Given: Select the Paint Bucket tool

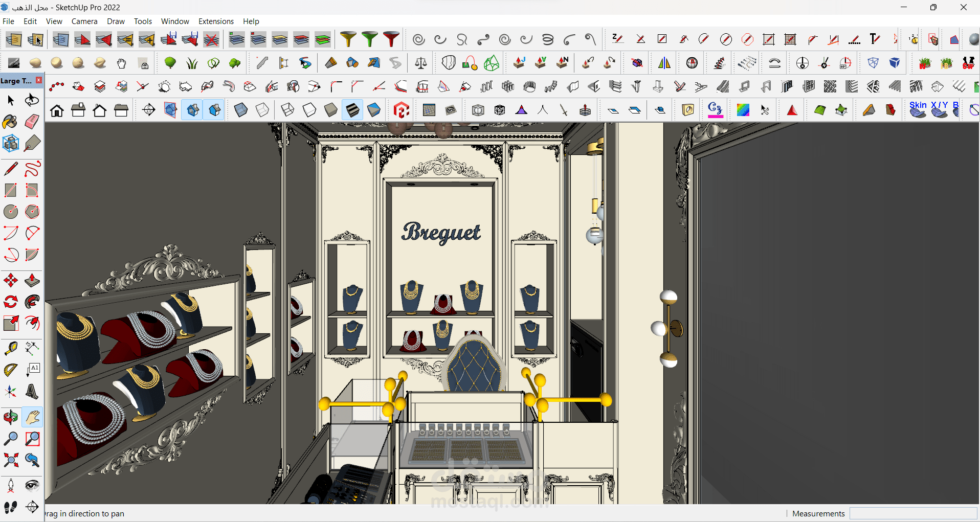Looking at the screenshot, I should (x=10, y=122).
